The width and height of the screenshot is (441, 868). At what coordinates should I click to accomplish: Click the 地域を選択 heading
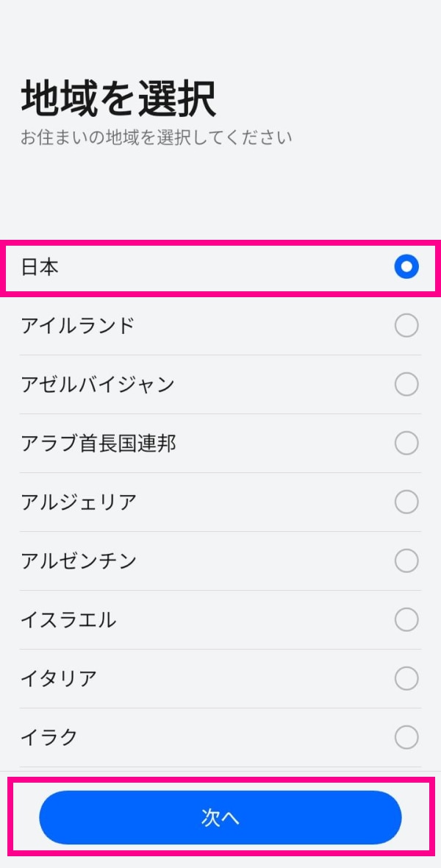tap(118, 100)
